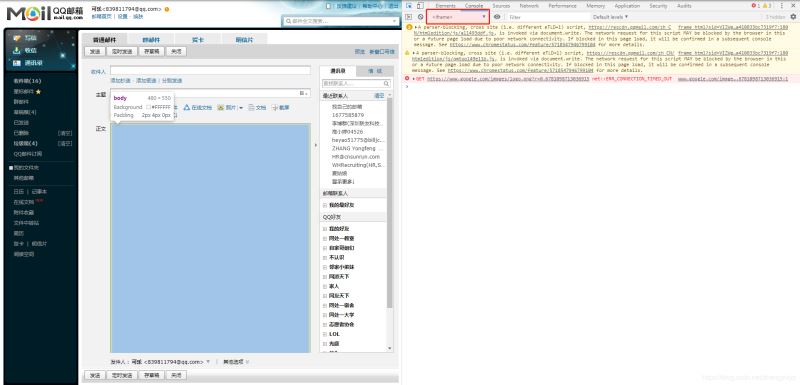Image resolution: width=800 pixels, height=385 pixels.
Task: Show the console sidebar panel icon
Action: 409,17
